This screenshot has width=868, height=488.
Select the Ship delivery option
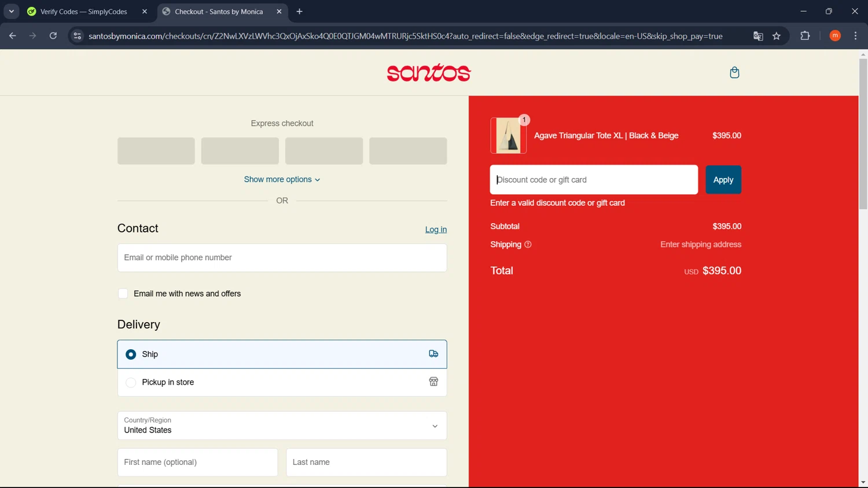pyautogui.click(x=282, y=354)
